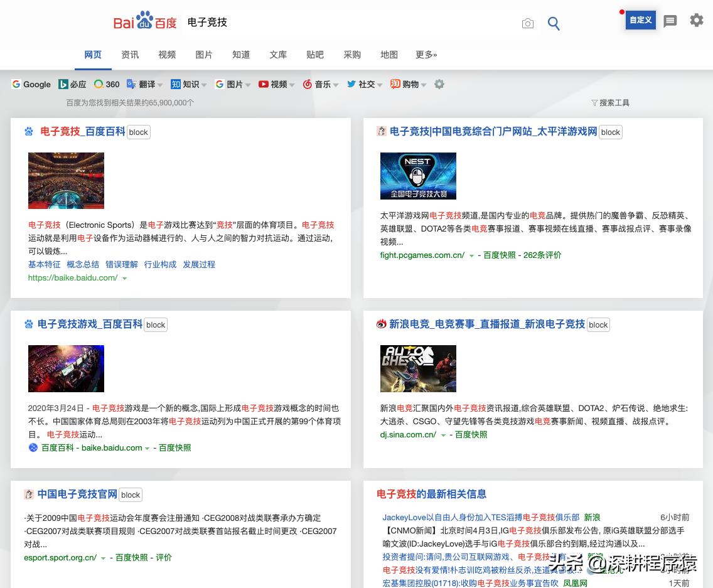713x588 pixels.
Task: Expand the 音乐 dropdown arrow
Action: 336,85
